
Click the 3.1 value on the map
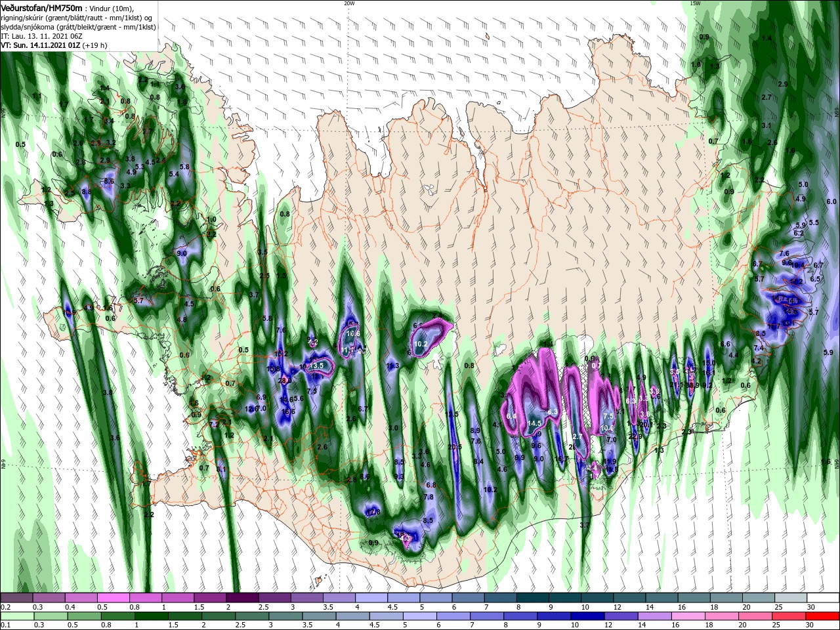click(766, 125)
